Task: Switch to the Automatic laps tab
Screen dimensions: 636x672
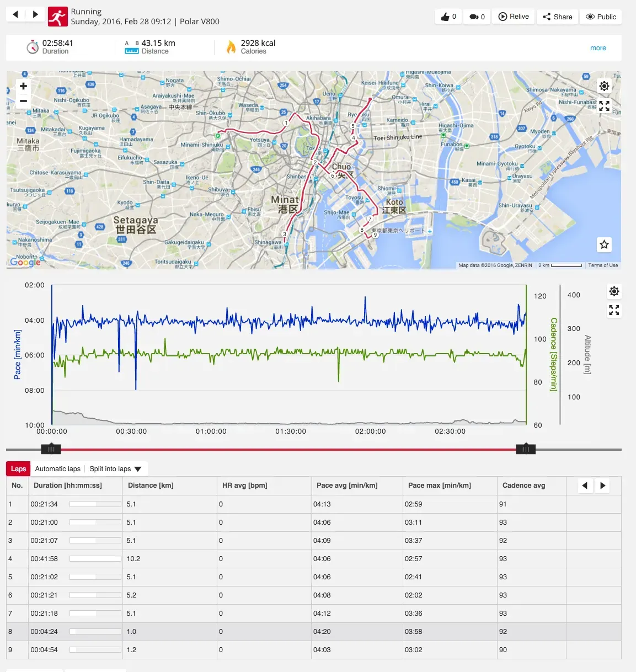Action: point(57,468)
